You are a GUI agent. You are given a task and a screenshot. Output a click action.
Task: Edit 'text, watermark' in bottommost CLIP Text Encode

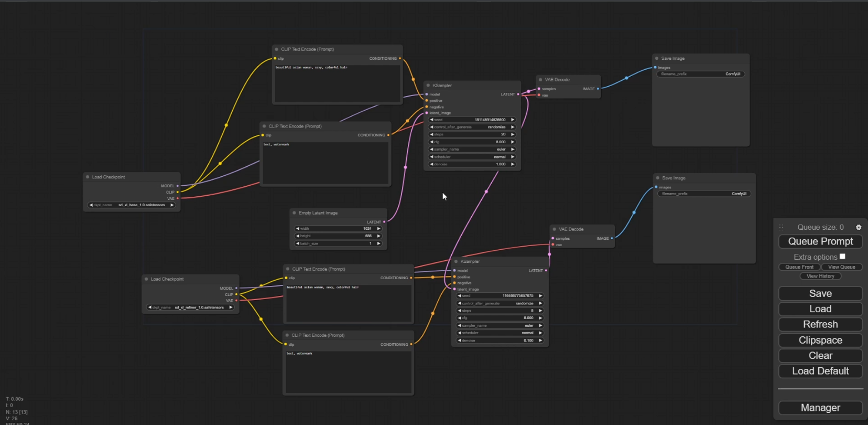348,371
